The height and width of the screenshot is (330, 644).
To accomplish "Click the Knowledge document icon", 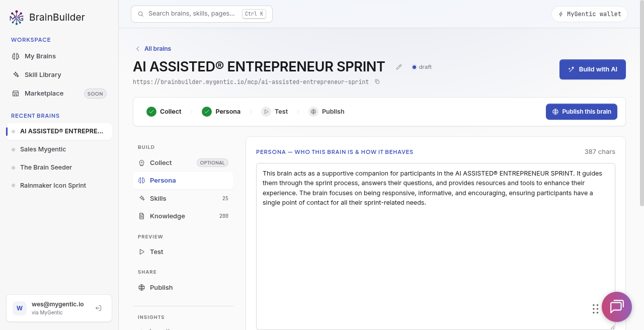I will click(142, 216).
